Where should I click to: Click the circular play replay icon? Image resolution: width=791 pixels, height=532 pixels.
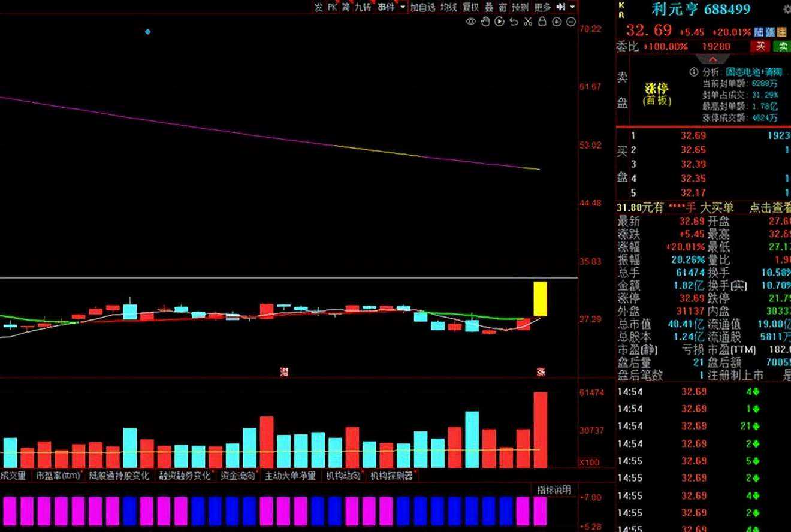(499, 22)
